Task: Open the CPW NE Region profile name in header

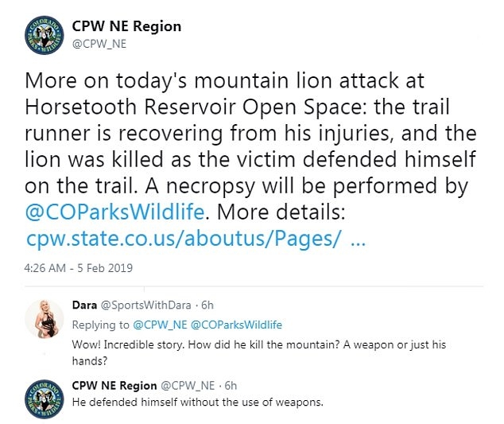Action: coord(126,26)
